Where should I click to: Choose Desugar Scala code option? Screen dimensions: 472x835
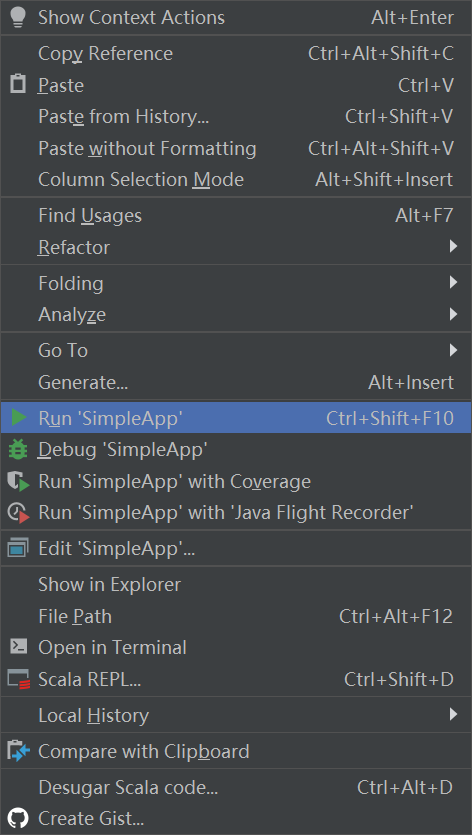(236, 787)
